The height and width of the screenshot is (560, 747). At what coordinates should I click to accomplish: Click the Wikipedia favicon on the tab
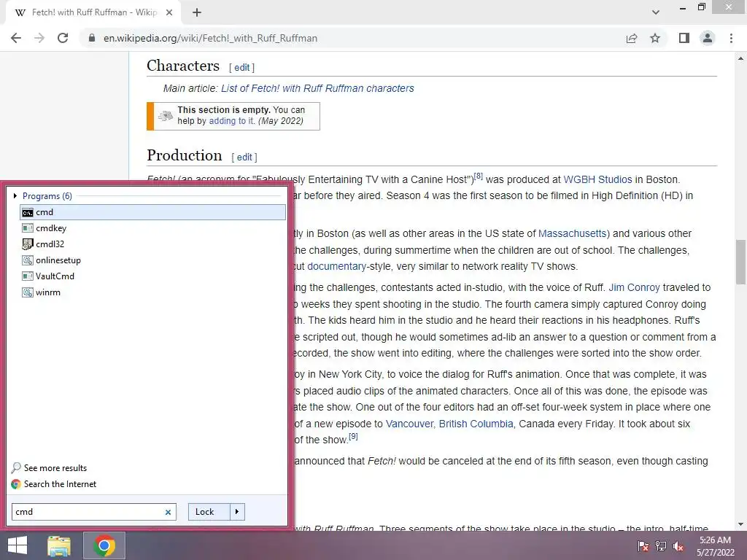click(x=20, y=12)
